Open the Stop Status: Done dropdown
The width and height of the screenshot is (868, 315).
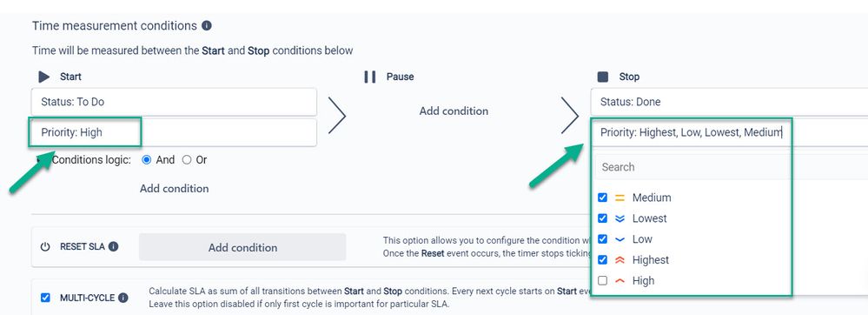point(729,102)
